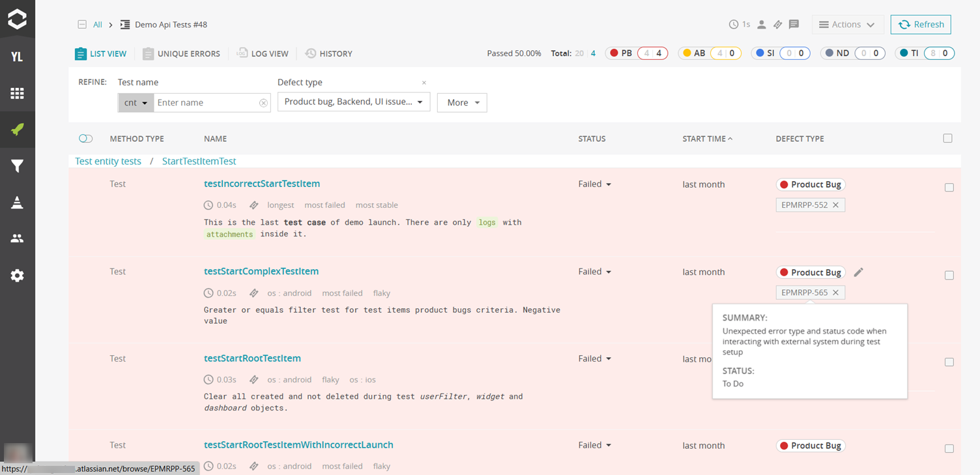Viewport: 980px width, 475px height.
Task: Switch to the LIST VIEW tab
Action: point(100,54)
